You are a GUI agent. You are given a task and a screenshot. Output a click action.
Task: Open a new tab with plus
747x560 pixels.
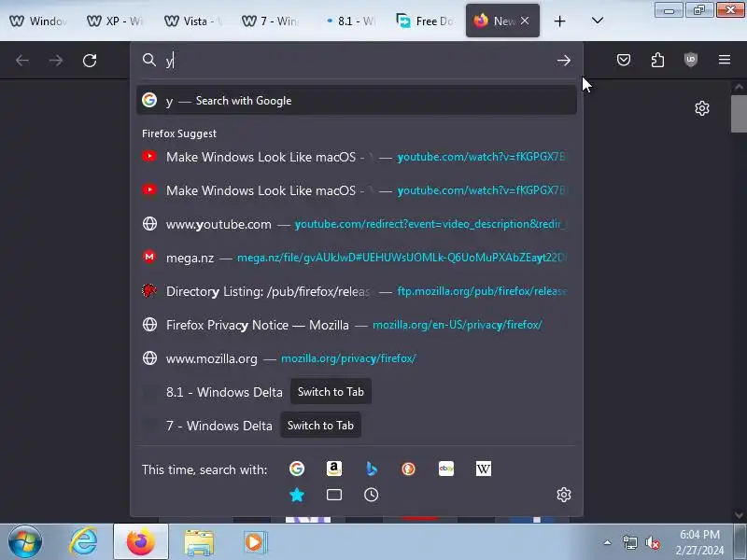(559, 21)
